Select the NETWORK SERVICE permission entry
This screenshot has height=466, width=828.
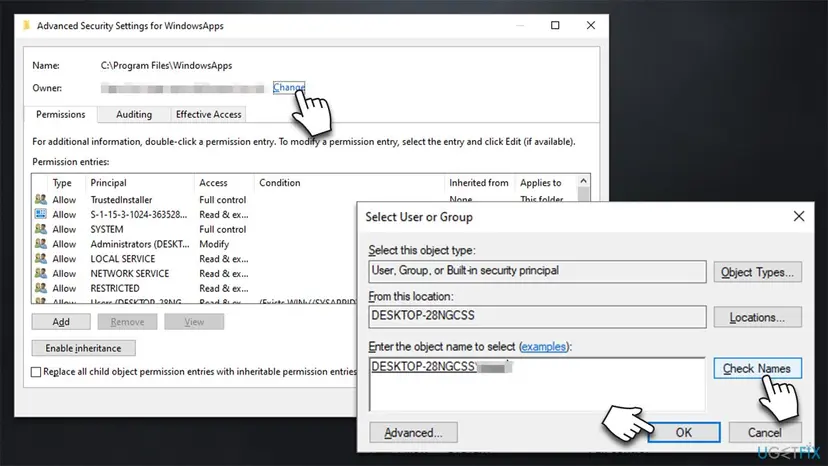[195, 274]
